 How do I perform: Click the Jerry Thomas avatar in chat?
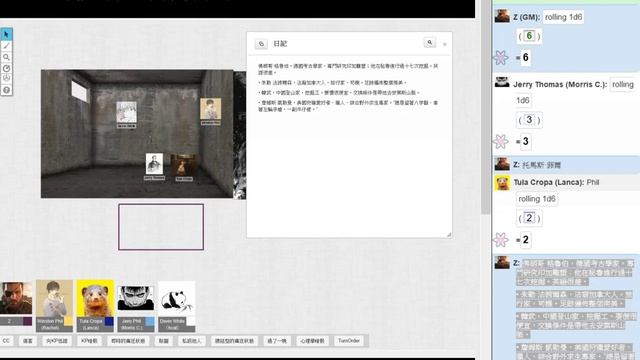502,82
